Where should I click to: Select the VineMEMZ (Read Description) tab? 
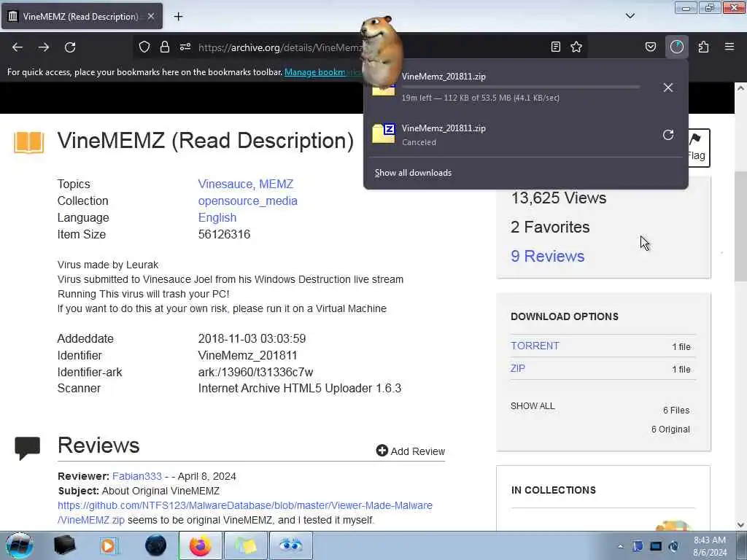(82, 16)
